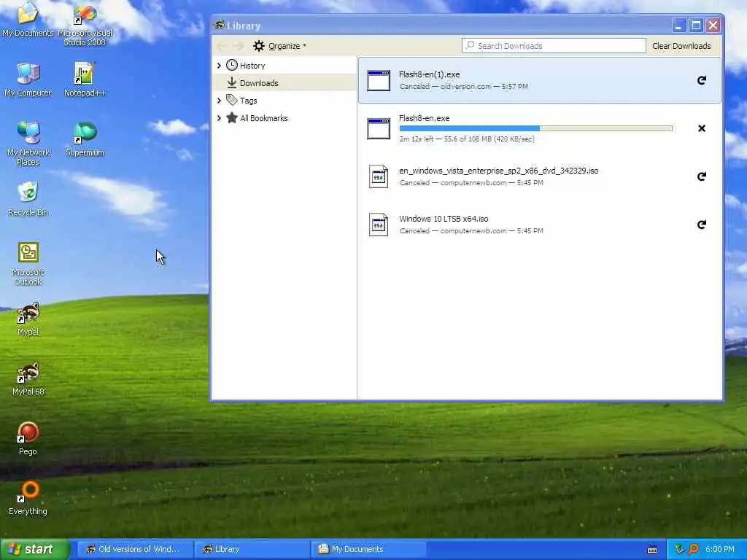
Task: Select the Pego desktop shortcut
Action: coord(28,438)
